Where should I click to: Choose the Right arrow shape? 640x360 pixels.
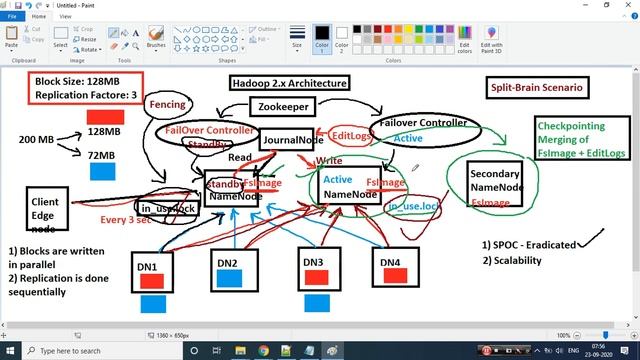215,40
